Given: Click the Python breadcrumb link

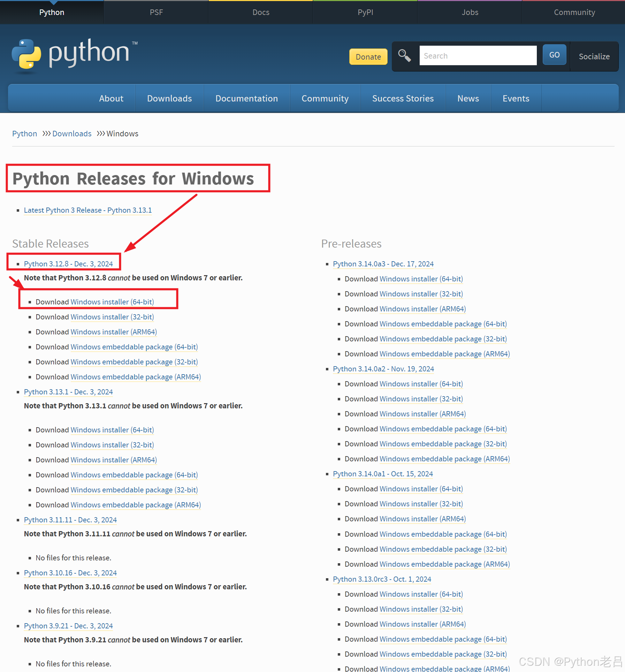Looking at the screenshot, I should 24,134.
